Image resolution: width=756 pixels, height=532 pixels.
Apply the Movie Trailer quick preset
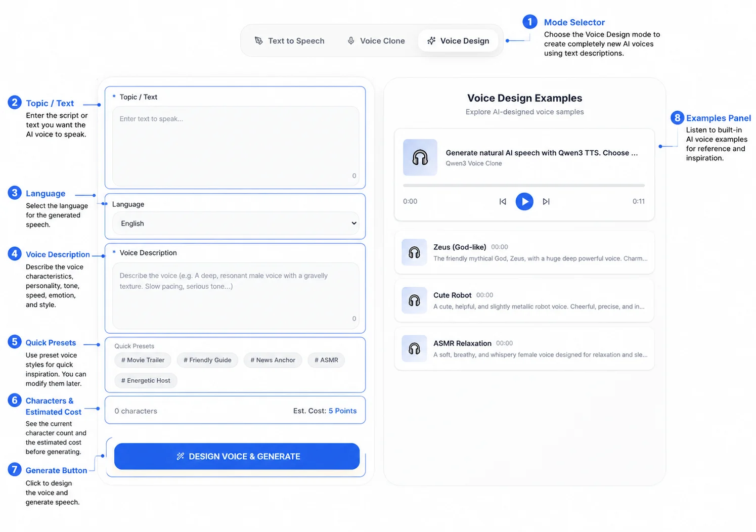(x=143, y=360)
